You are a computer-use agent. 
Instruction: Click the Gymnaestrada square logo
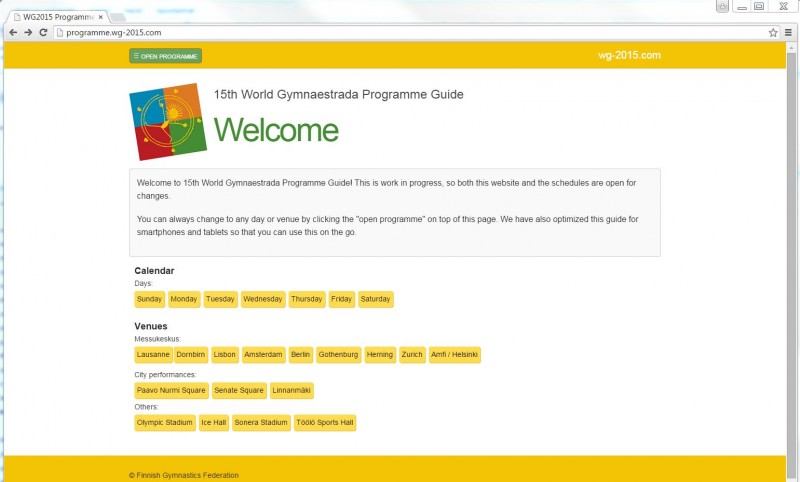point(168,121)
